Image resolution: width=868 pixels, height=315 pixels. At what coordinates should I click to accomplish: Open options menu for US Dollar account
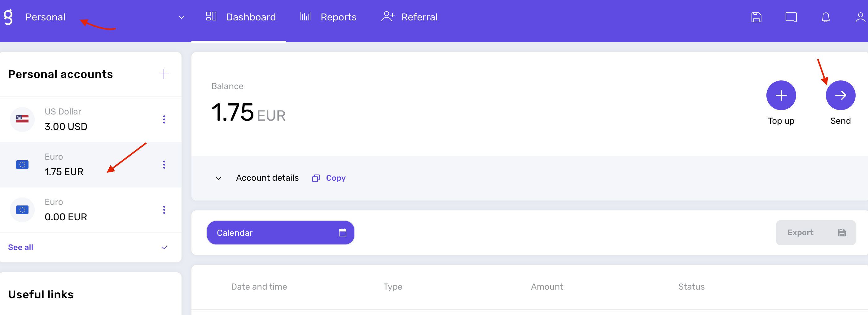(164, 119)
